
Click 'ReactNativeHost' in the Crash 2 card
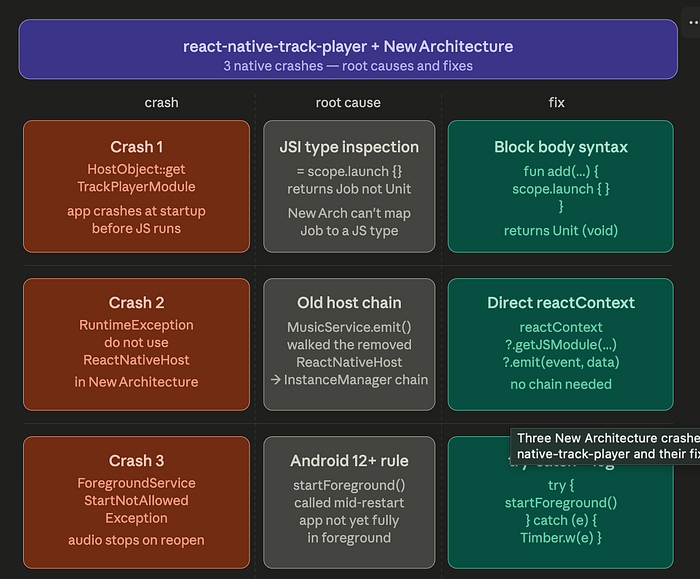click(x=136, y=360)
